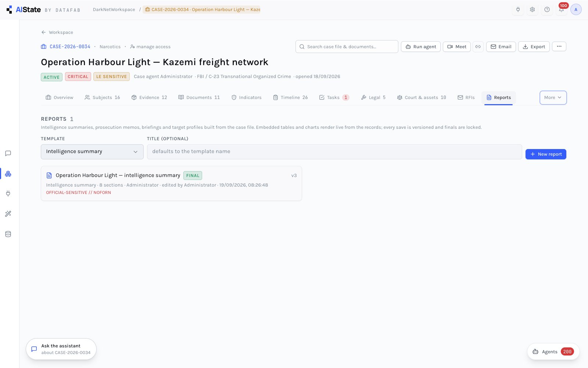Open settings gear in top bar
The image size is (588, 368).
[532, 10]
